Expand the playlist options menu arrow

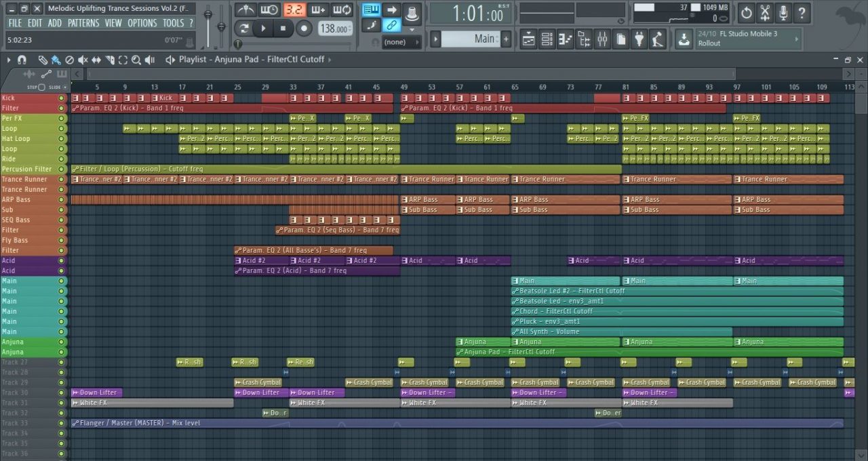[9, 60]
